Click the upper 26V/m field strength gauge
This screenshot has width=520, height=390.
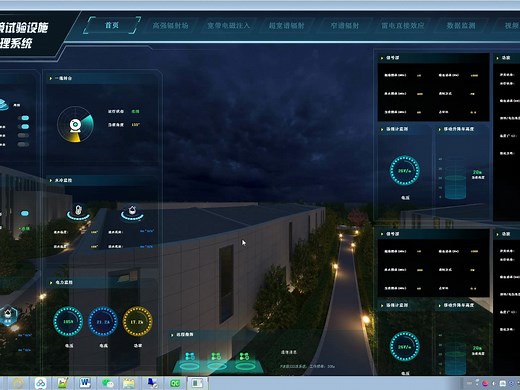pyautogui.click(x=405, y=170)
